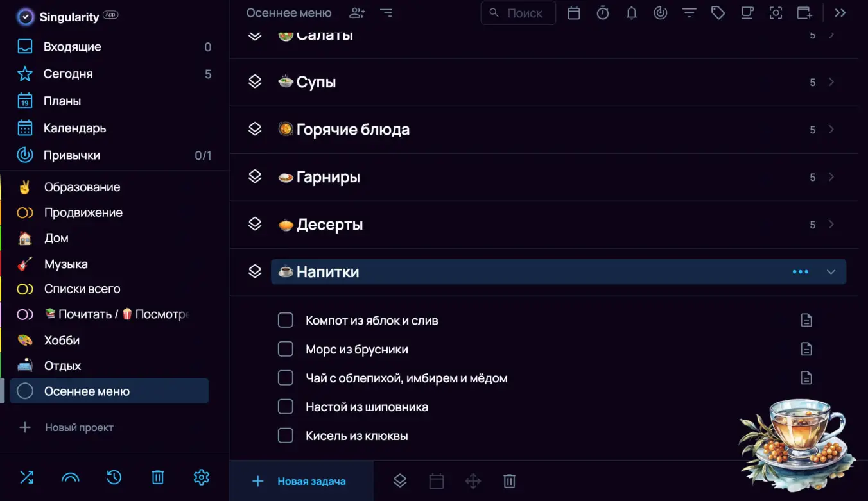Click the share project people icon
The height and width of the screenshot is (501, 868).
coord(357,13)
